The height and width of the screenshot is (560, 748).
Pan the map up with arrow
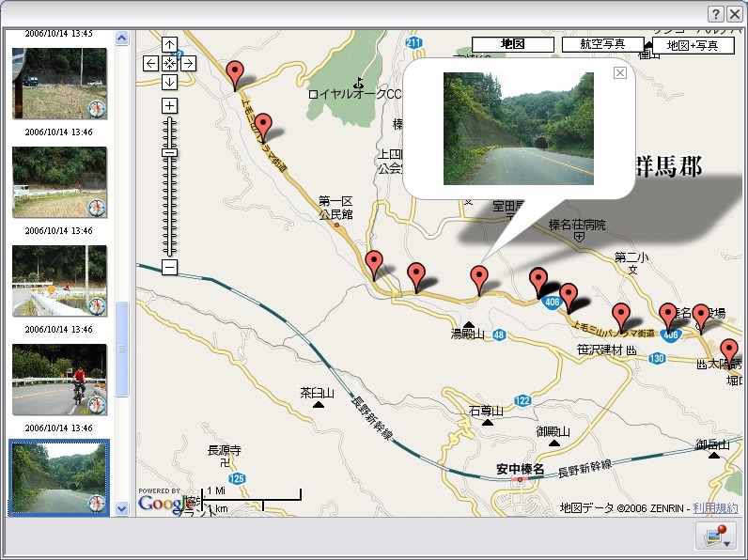point(169,44)
